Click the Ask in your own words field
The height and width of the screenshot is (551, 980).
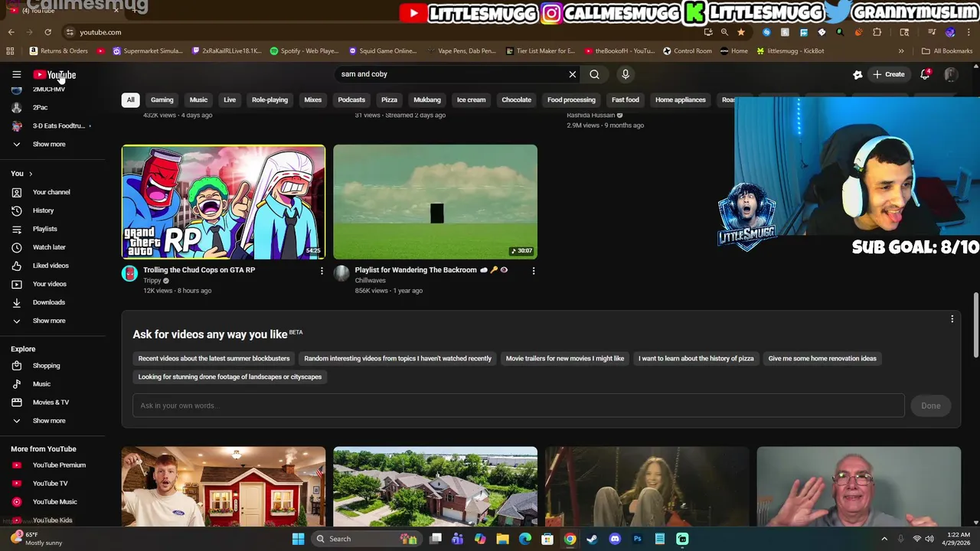pyautogui.click(x=518, y=406)
